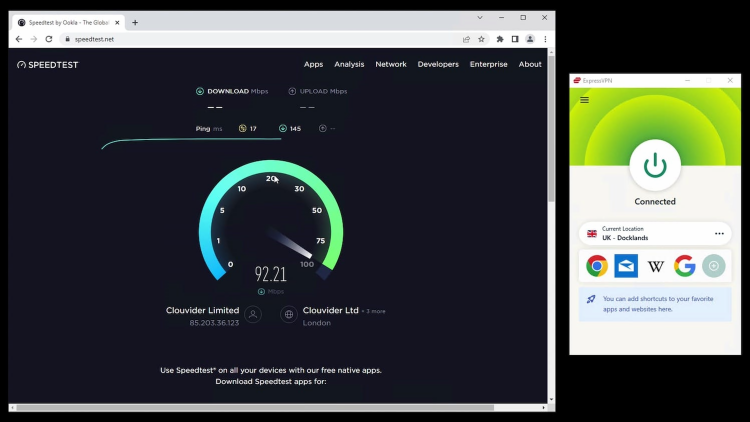
Task: Toggle Chrome side panel icon
Action: [x=515, y=39]
